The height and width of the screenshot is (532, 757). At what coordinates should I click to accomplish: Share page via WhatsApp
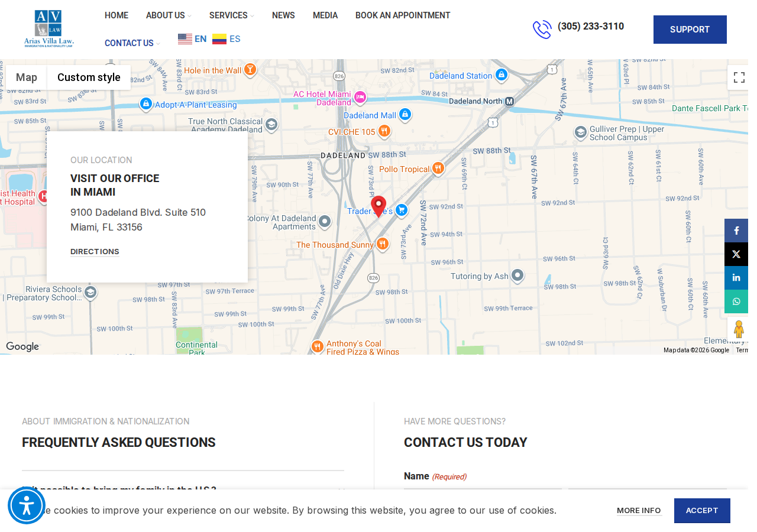coord(736,301)
